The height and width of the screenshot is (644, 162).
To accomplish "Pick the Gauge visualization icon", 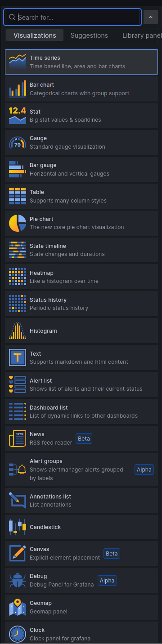I will [x=18, y=143].
